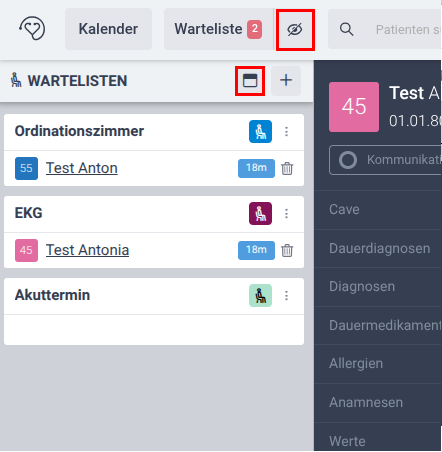Click the maroon EKG seat icon
Image resolution: width=442 pixels, height=452 pixels.
(260, 213)
